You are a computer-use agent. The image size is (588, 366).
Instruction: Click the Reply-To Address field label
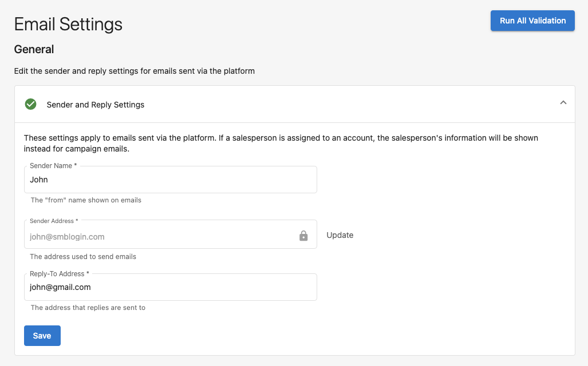pos(59,274)
